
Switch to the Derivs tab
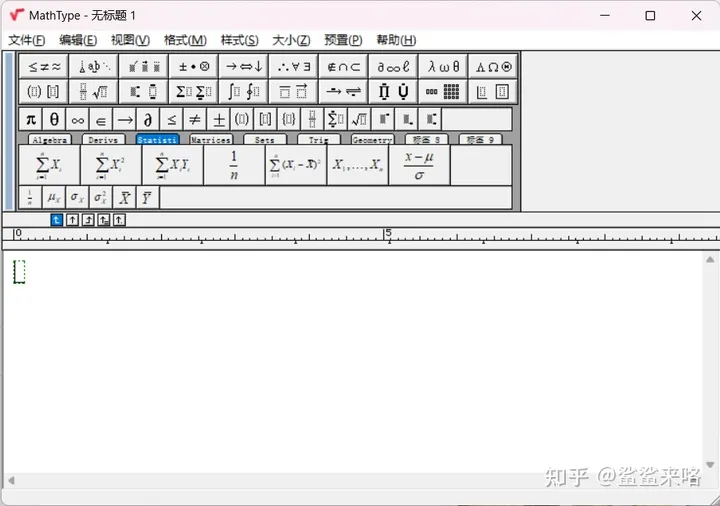point(103,140)
